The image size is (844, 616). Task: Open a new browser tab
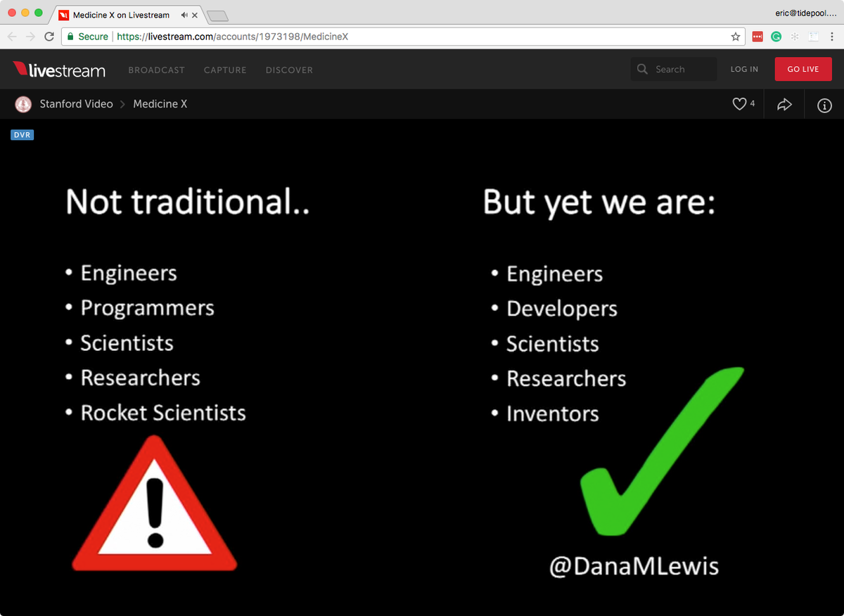click(x=218, y=15)
